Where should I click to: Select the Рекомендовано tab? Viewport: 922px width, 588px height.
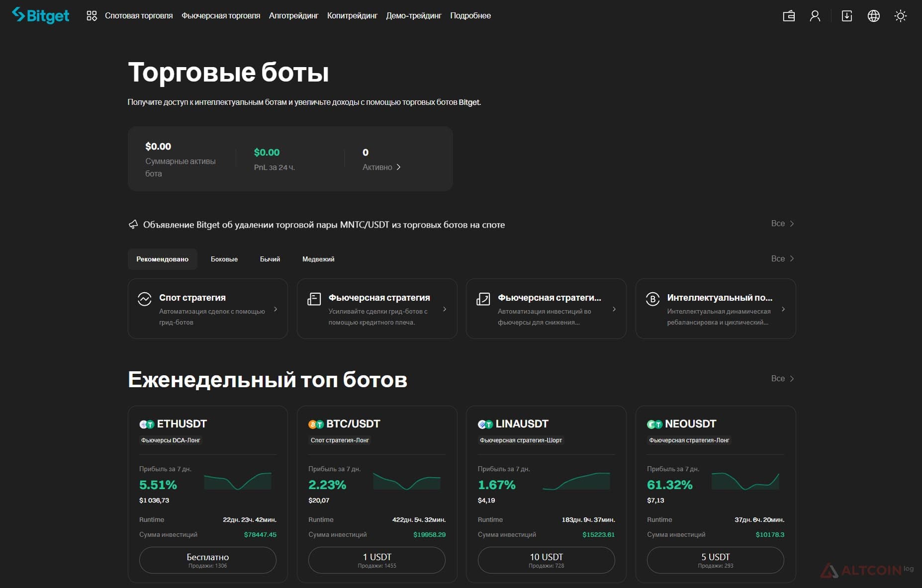coord(163,259)
